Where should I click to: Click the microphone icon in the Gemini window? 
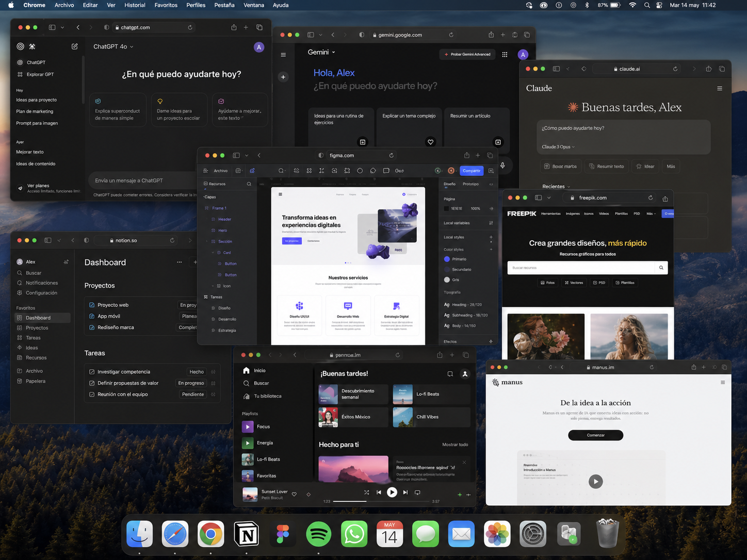pyautogui.click(x=502, y=165)
